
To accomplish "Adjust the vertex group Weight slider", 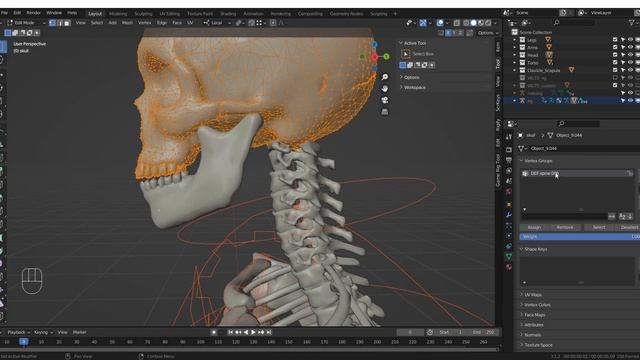I will point(580,237).
